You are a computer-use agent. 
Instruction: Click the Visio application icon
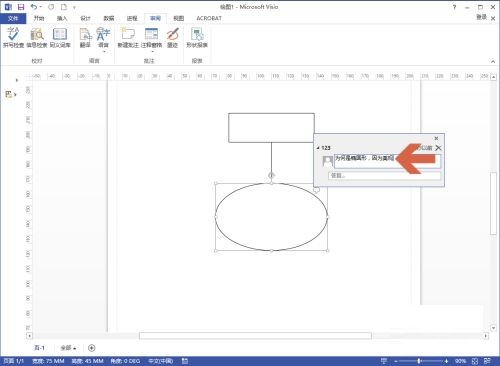[8, 7]
